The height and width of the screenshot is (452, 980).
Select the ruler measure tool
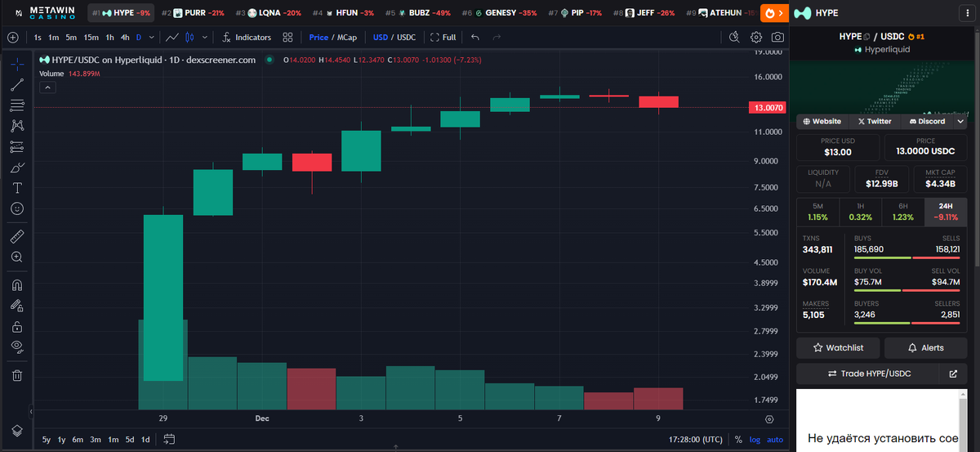coord(17,236)
